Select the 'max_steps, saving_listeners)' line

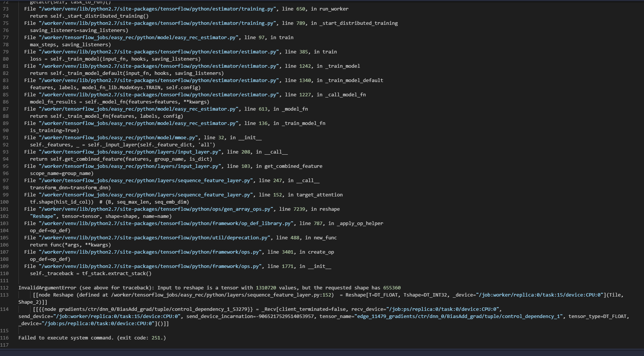70,44
